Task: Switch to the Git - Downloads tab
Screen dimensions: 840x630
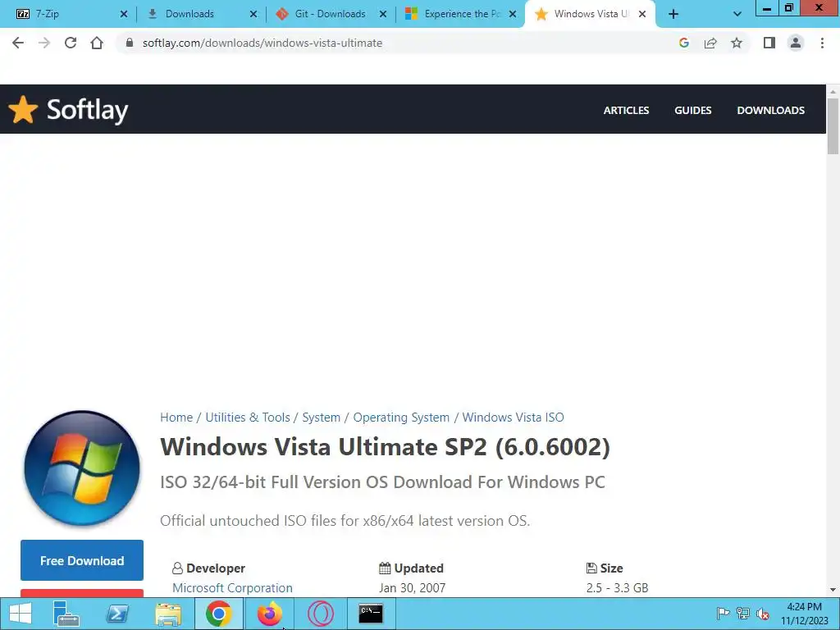Action: click(330, 15)
